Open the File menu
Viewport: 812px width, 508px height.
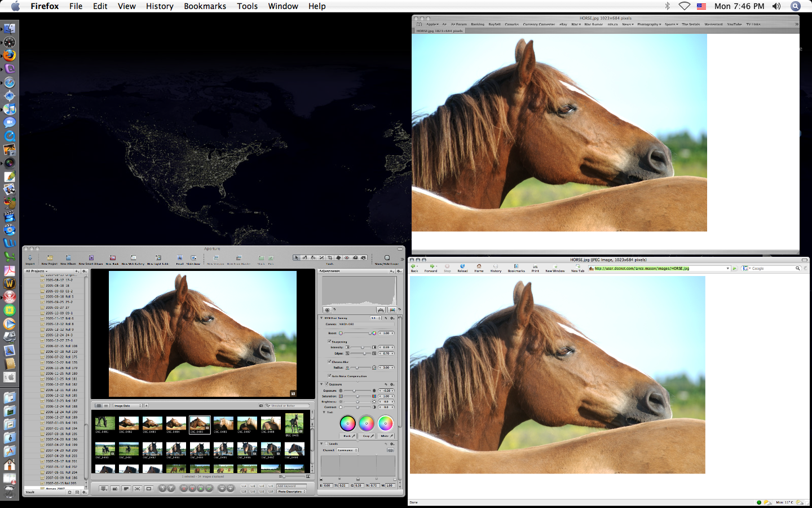pyautogui.click(x=76, y=6)
